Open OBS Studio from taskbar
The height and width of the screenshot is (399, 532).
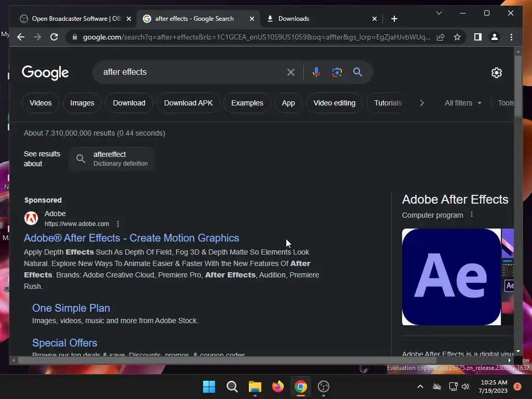tap(323, 387)
